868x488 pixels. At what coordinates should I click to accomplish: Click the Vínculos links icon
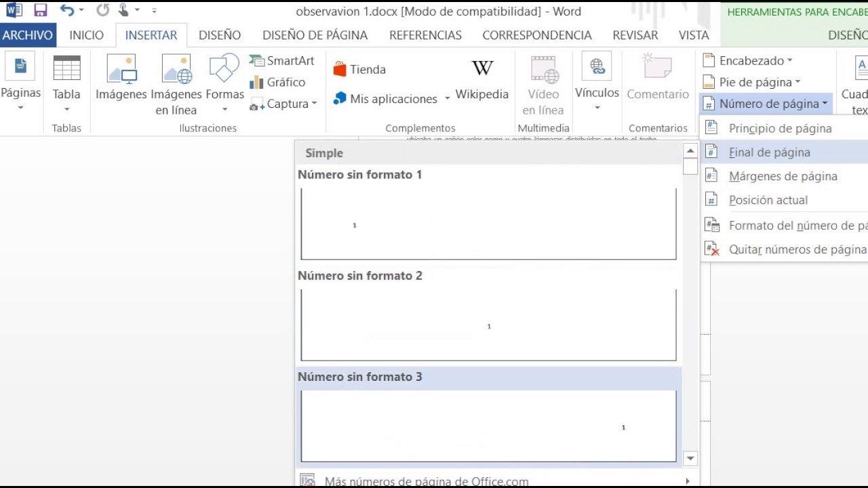coord(597,68)
